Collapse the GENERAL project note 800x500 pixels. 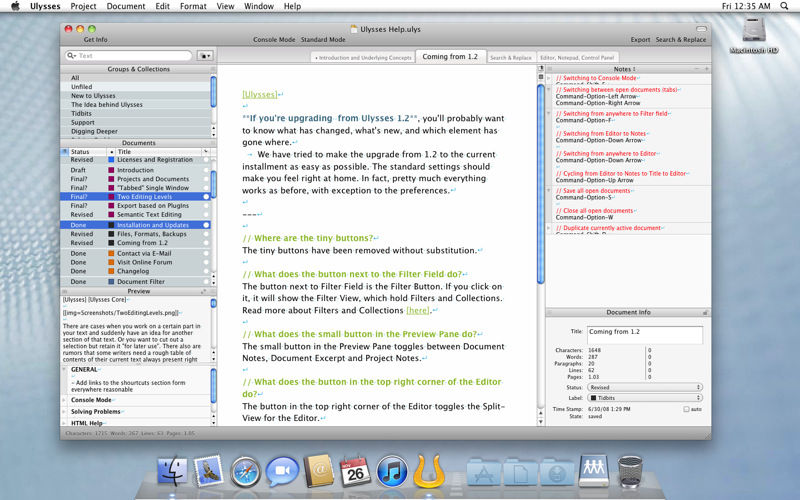coord(64,369)
